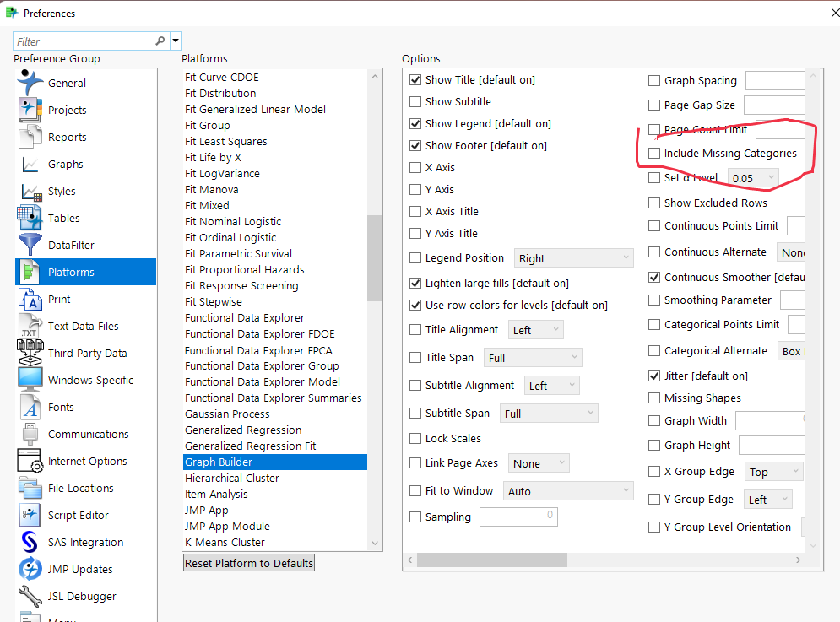The image size is (840, 622).
Task: Open the Link Page Axes dropdown
Action: click(x=539, y=462)
